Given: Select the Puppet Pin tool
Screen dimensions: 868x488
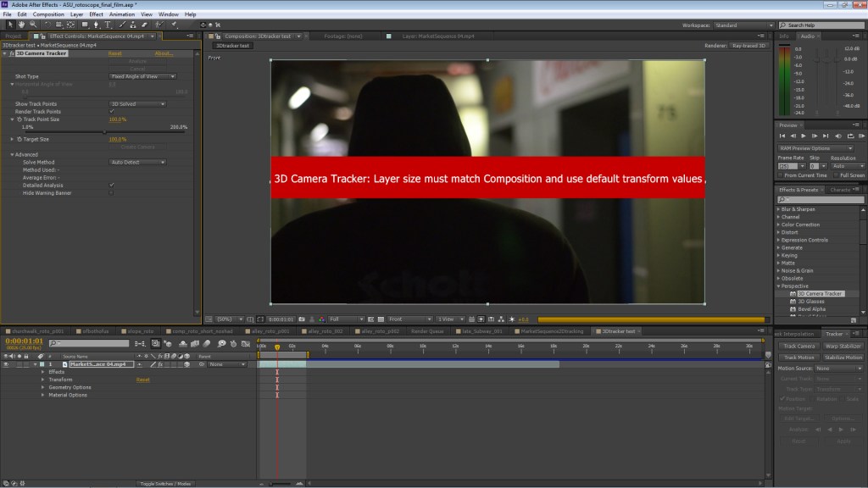Looking at the screenshot, I should pyautogui.click(x=174, y=25).
